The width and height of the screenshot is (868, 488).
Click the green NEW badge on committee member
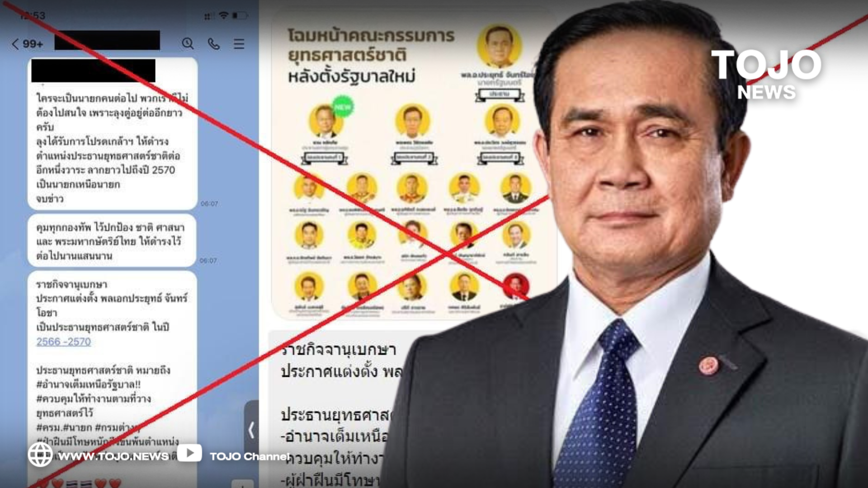click(343, 107)
